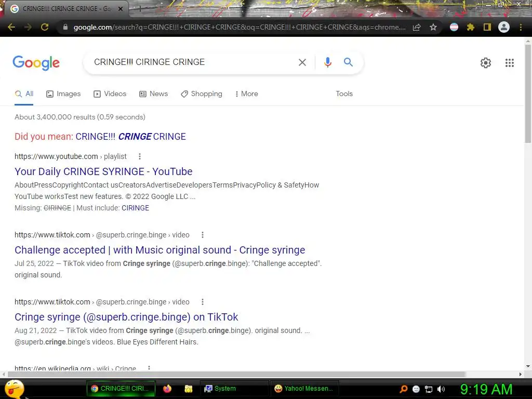Open the Extensions puzzle piece menu

click(x=470, y=27)
